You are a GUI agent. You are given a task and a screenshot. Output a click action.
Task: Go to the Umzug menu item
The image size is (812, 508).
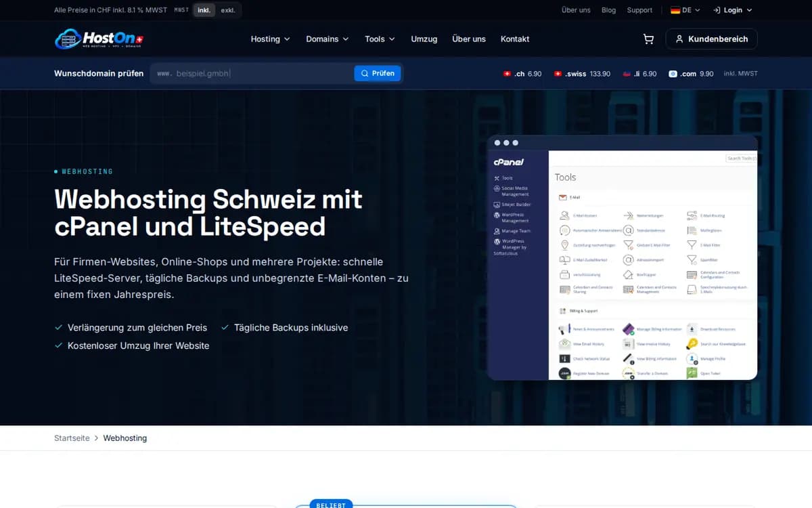tap(424, 39)
